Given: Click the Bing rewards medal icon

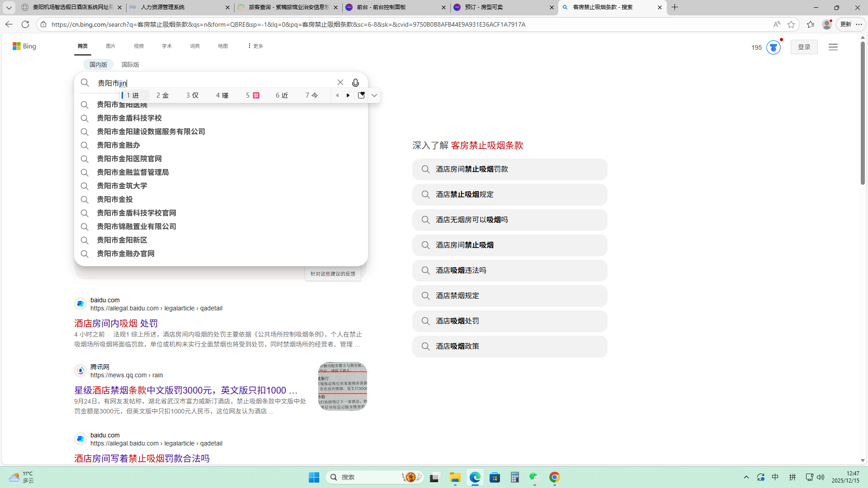Looking at the screenshot, I should point(773,47).
